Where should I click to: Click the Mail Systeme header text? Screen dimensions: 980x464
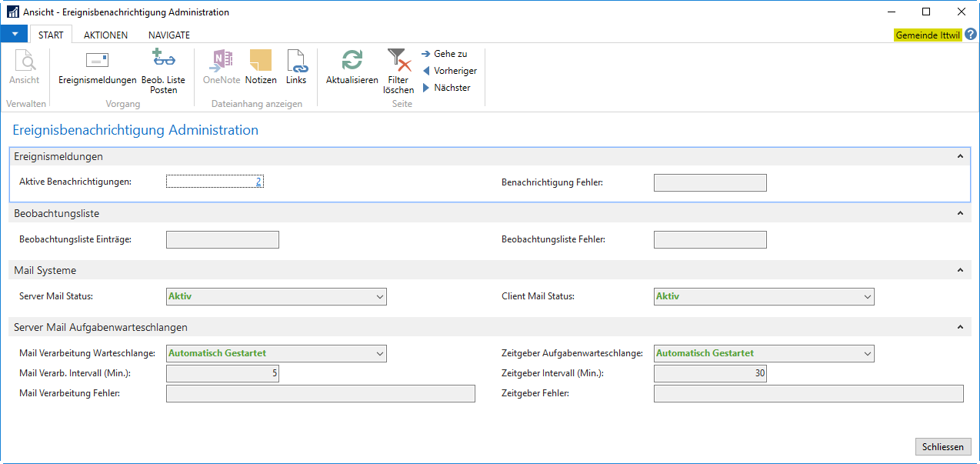45,270
